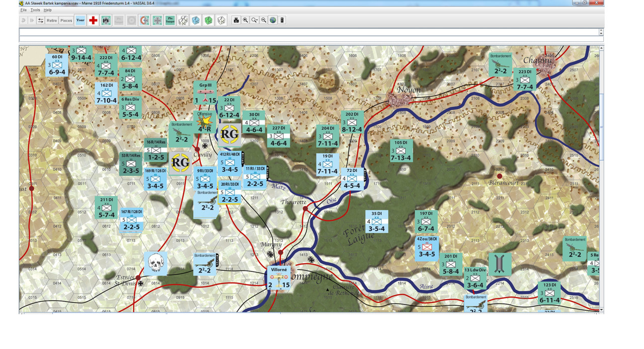Click the step forward log icon
Screen dimensions: 644x349
click(x=32, y=20)
